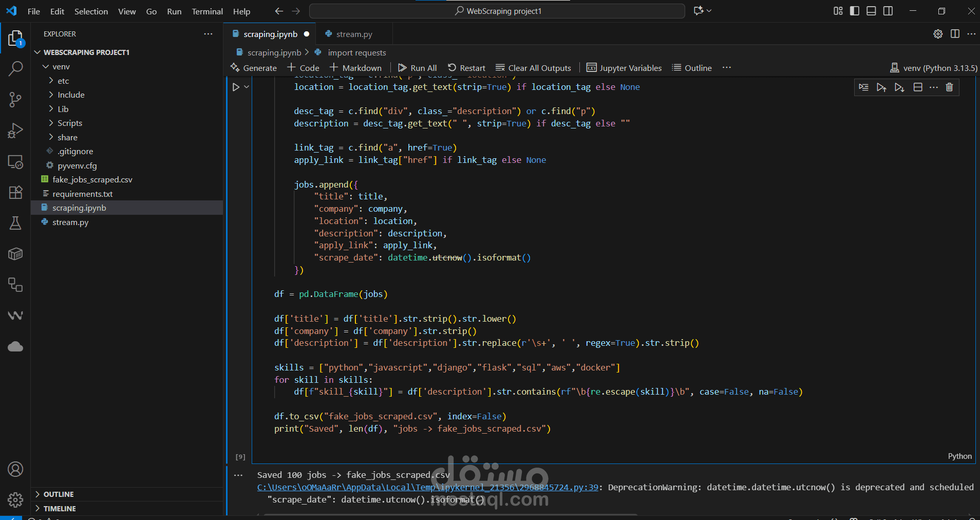Viewport: 980px width, 520px height.
Task: Open Explorer Views and More Actions ellipsis
Action: click(208, 34)
